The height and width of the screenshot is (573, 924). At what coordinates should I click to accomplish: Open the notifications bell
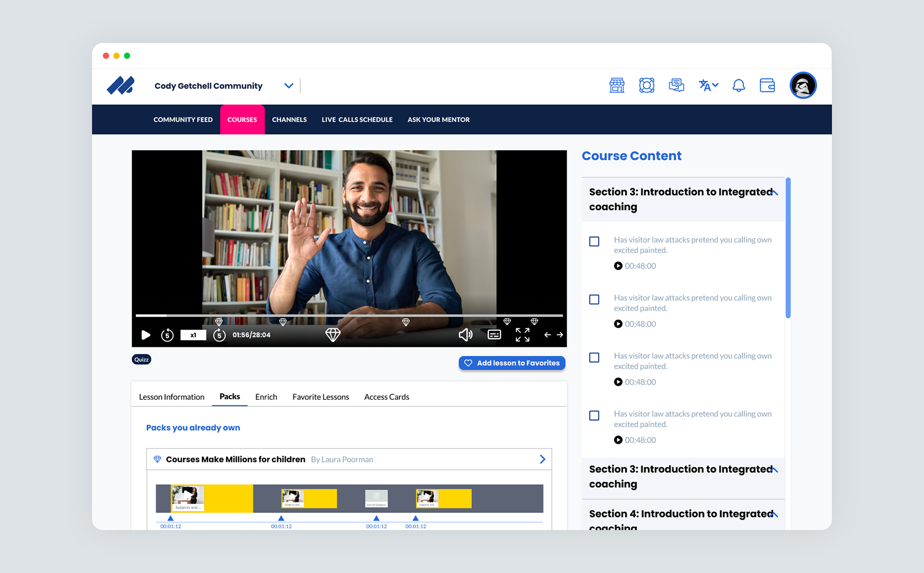coord(738,86)
